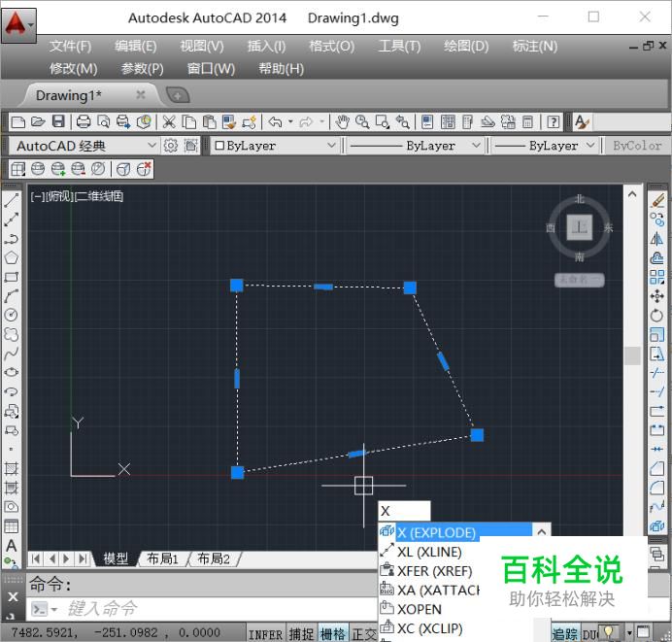This screenshot has width=672, height=642.
Task: Close the command line panel X
Action: [x=13, y=597]
